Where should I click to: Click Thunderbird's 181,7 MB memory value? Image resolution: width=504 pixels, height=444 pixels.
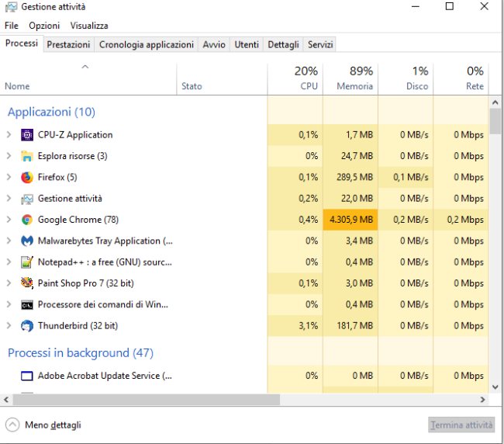click(355, 326)
